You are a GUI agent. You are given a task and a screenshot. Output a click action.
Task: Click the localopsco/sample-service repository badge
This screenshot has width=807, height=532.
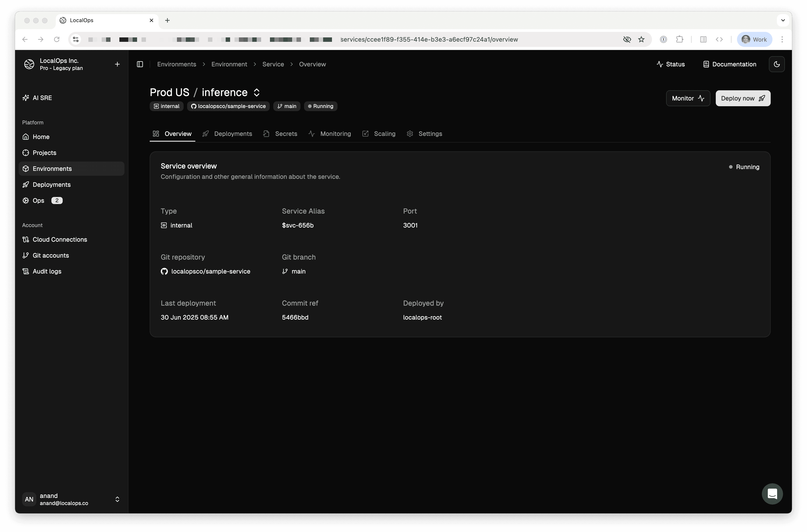(x=228, y=106)
